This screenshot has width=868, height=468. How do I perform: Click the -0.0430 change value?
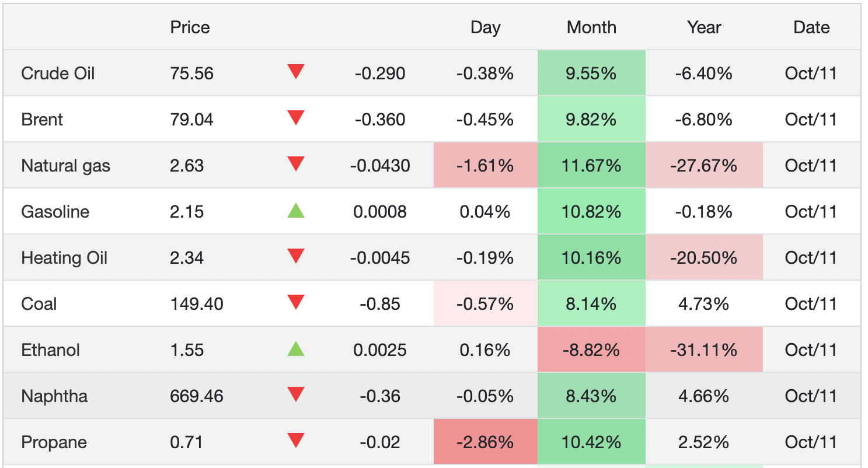coord(380,166)
